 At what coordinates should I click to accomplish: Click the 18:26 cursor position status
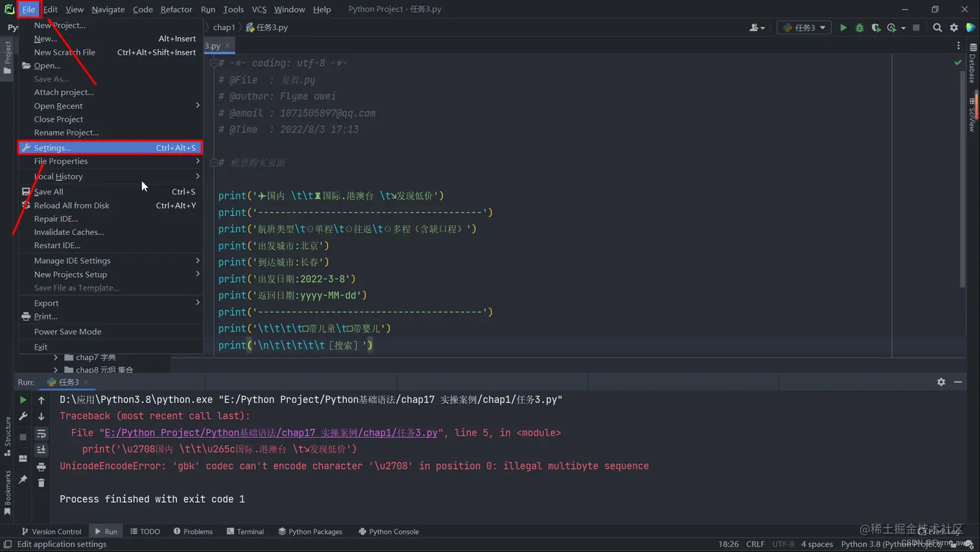tap(729, 544)
